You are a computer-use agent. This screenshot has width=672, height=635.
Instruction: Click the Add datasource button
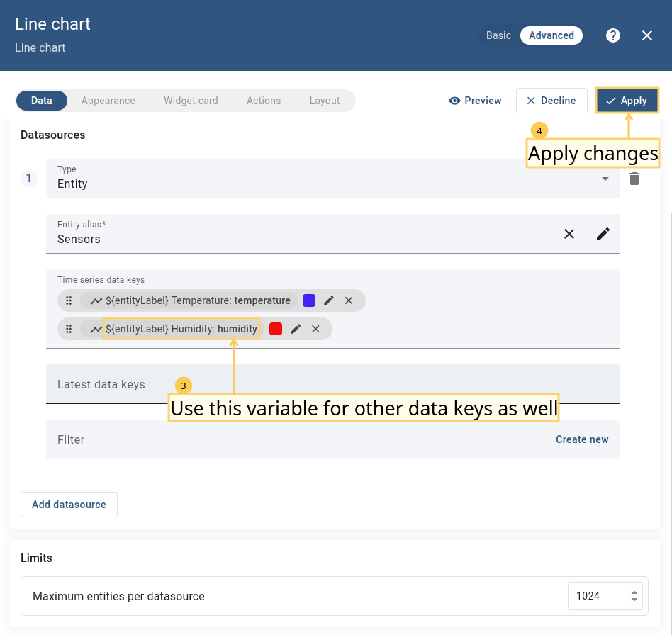[69, 505]
